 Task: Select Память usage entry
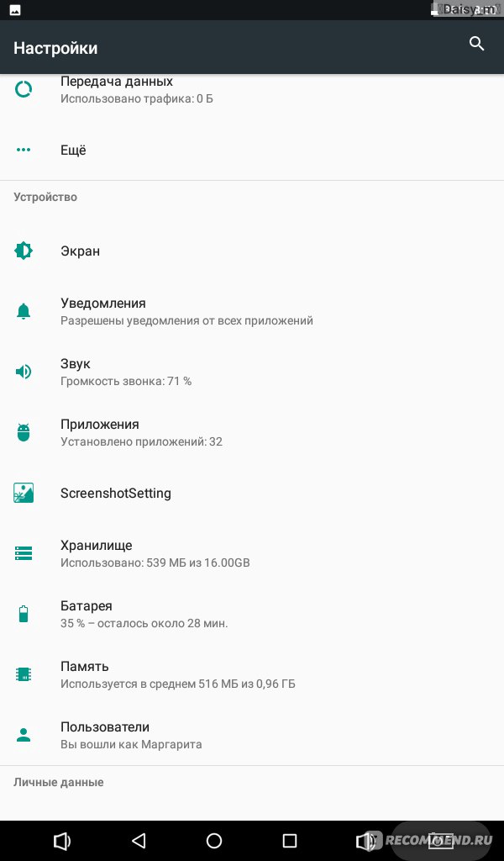pos(252,674)
